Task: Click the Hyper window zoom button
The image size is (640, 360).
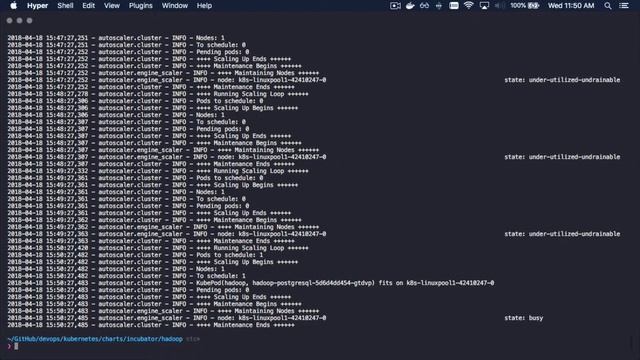Action: tap(29, 20)
